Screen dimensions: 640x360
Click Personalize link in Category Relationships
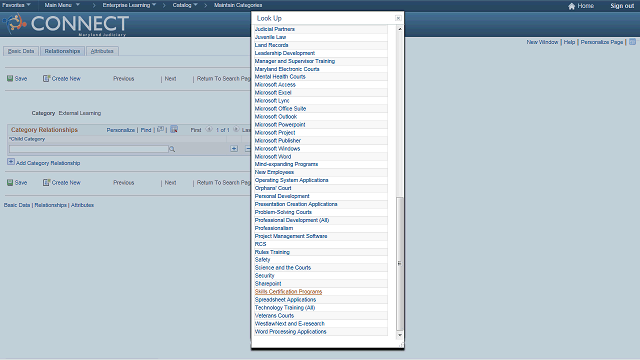[x=121, y=130]
